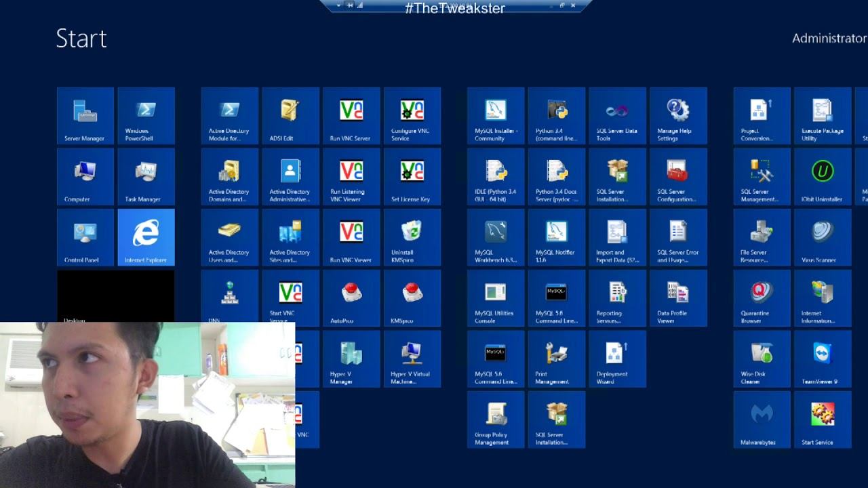Image resolution: width=868 pixels, height=488 pixels.
Task: Open Malwarebytes tile
Action: (x=762, y=420)
